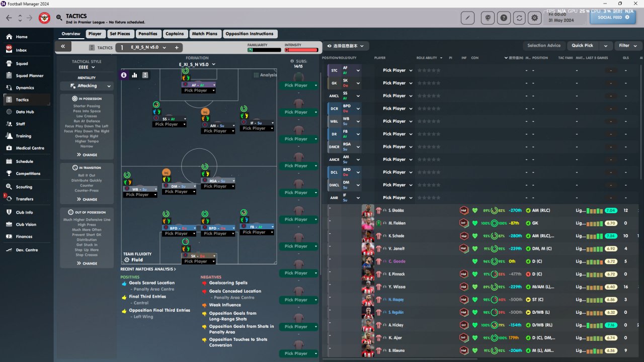Screen dimensions: 644x362
Task: Collapse the tactics panel with double chevron
Action: pyautogui.click(x=63, y=46)
